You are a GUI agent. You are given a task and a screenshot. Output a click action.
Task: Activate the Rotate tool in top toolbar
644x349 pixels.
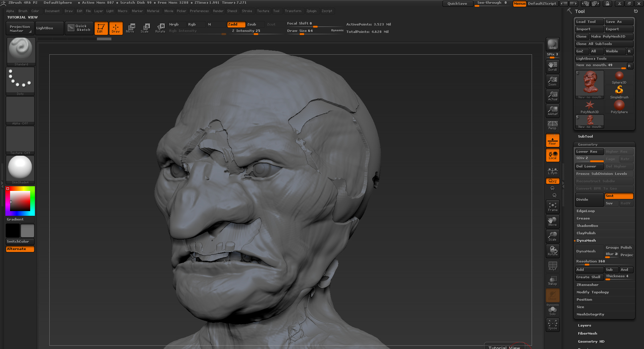click(x=160, y=28)
